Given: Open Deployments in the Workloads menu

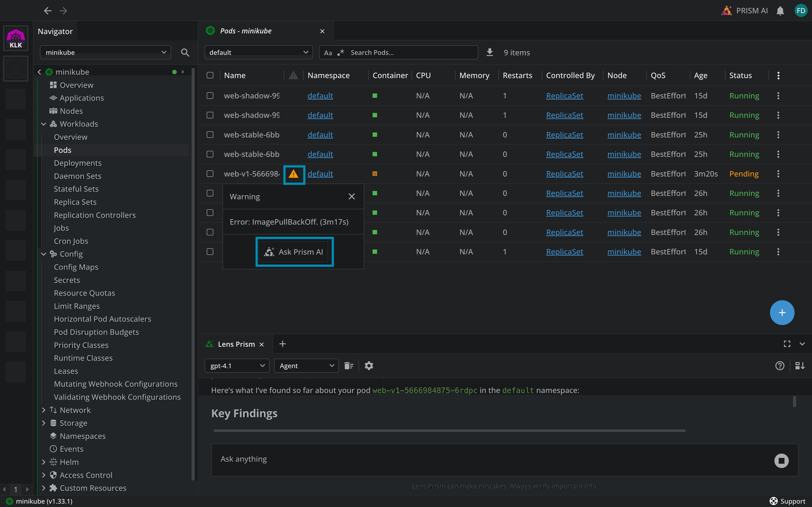Looking at the screenshot, I should (77, 163).
